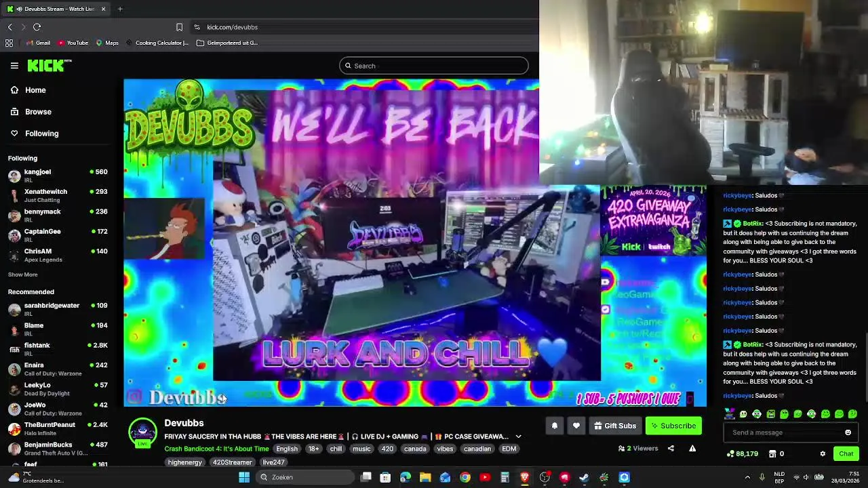This screenshot has height=488, width=868.
Task: Click the Zoeken taskbar search box
Action: (x=306, y=477)
